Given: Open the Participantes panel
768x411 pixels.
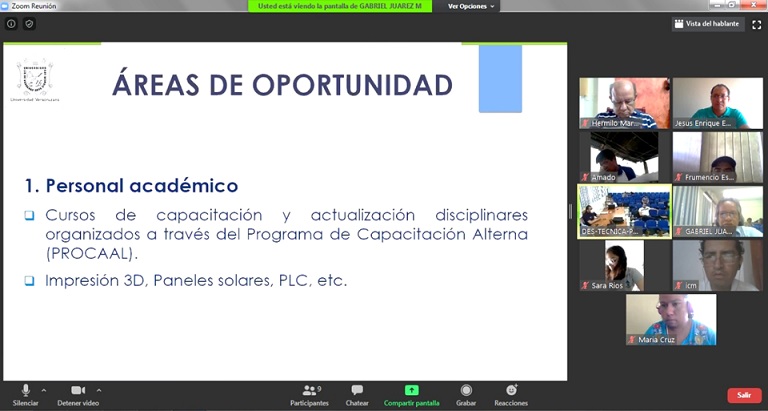Looking at the screenshot, I should (x=309, y=391).
